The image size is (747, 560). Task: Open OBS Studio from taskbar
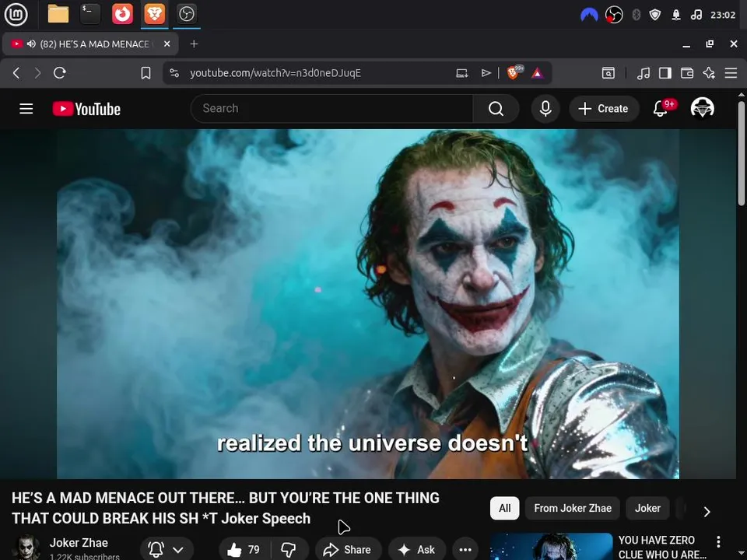(186, 14)
